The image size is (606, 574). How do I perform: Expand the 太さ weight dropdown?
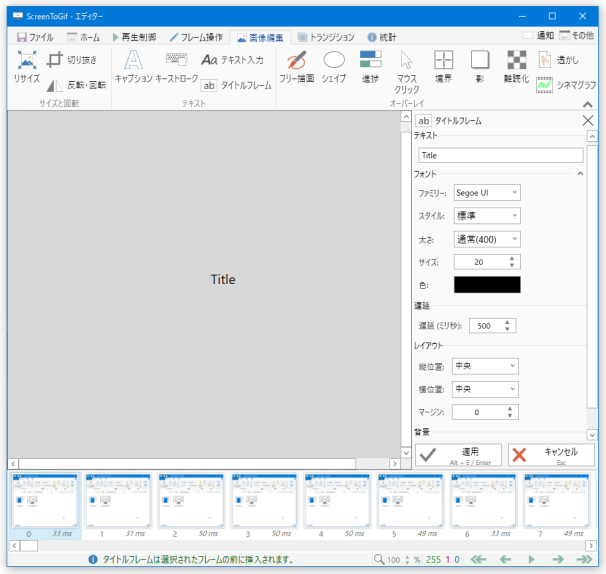click(x=486, y=238)
